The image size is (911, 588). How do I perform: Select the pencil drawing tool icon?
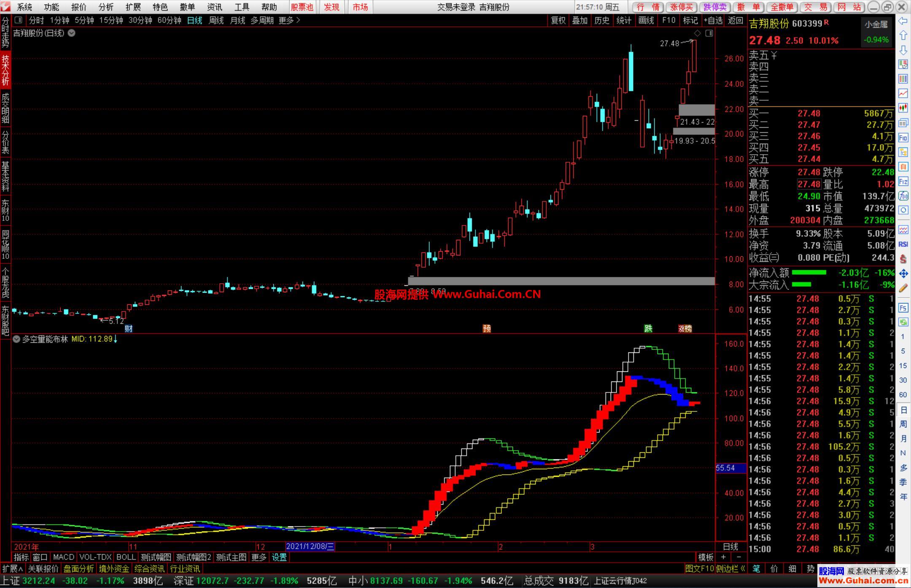[903, 288]
